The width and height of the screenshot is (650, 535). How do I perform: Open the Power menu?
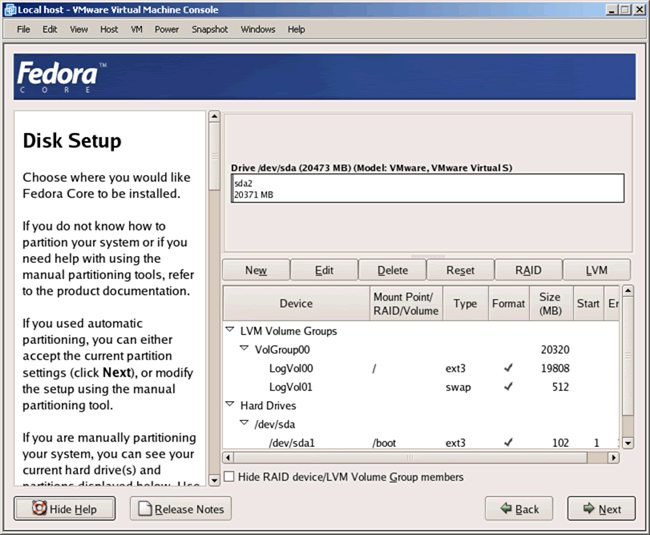166,30
